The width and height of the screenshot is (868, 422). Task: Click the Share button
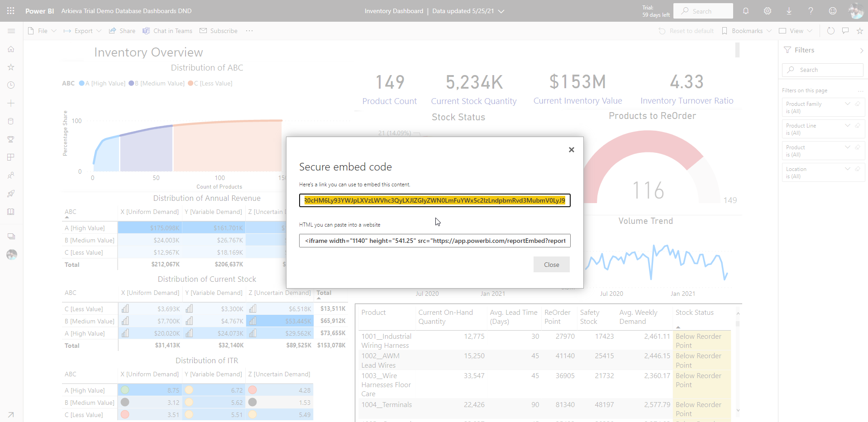click(x=122, y=31)
